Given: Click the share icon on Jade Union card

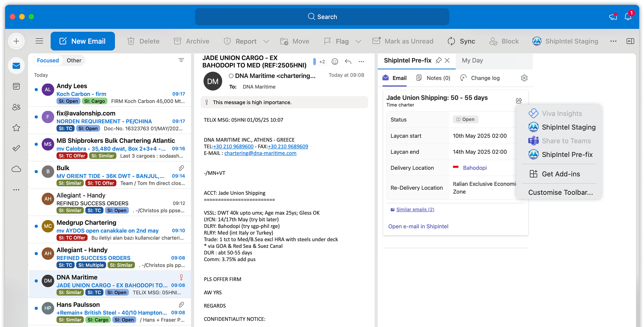Looking at the screenshot, I should (519, 101).
